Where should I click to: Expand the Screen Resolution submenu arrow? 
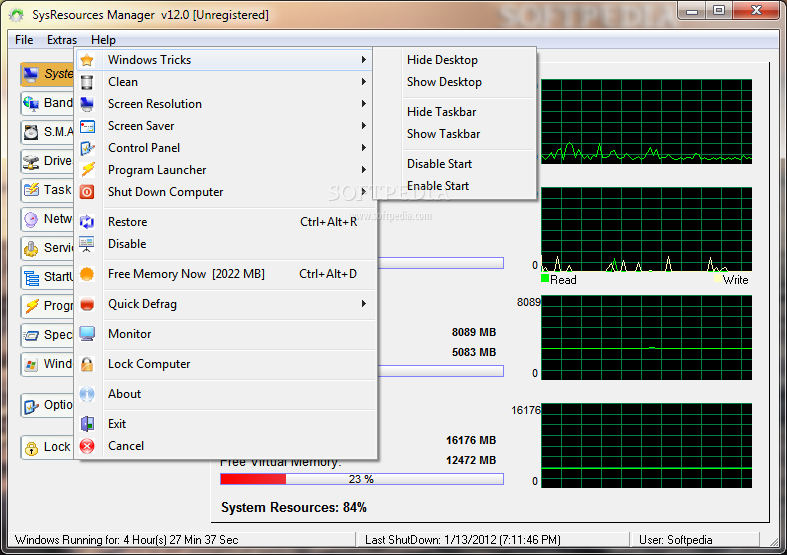pos(364,103)
